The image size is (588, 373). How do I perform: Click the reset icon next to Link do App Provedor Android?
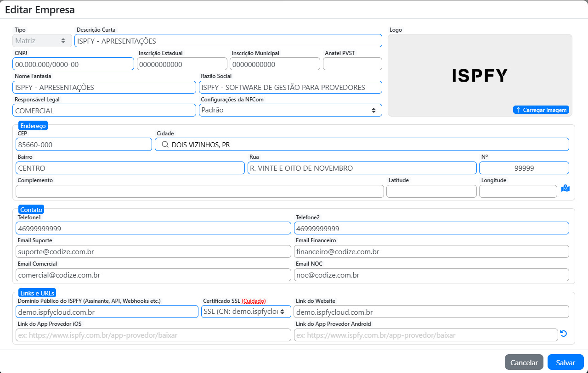565,334
